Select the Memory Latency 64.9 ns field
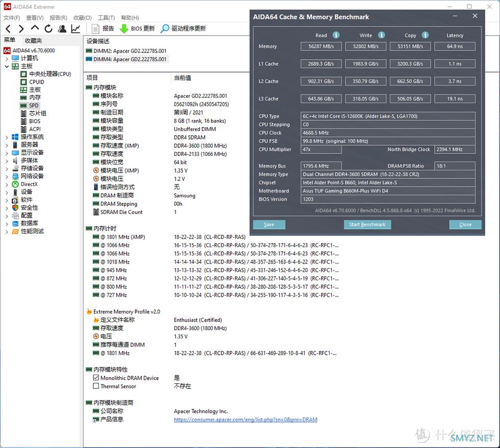 point(455,46)
